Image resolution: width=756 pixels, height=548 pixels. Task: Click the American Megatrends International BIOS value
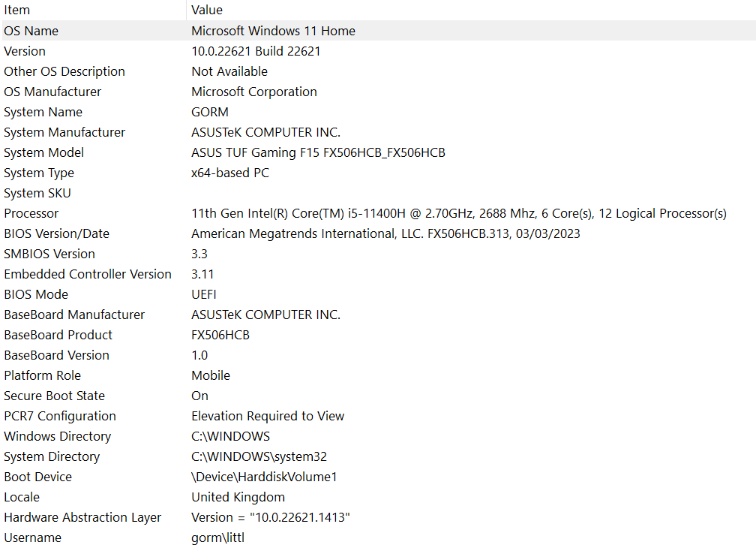[x=385, y=233]
